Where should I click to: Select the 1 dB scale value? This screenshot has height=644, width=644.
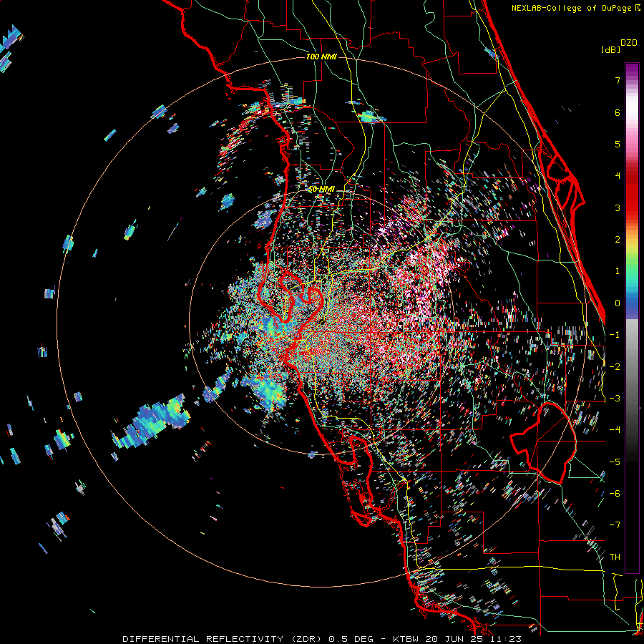click(x=618, y=271)
